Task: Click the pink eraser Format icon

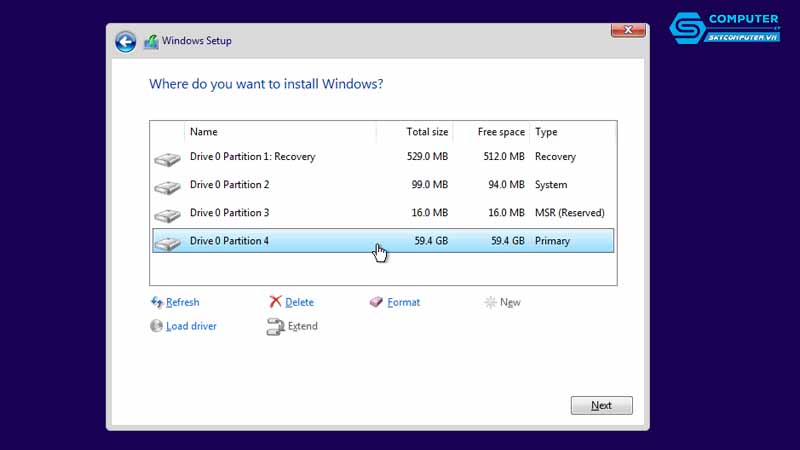Action: pyautogui.click(x=376, y=302)
